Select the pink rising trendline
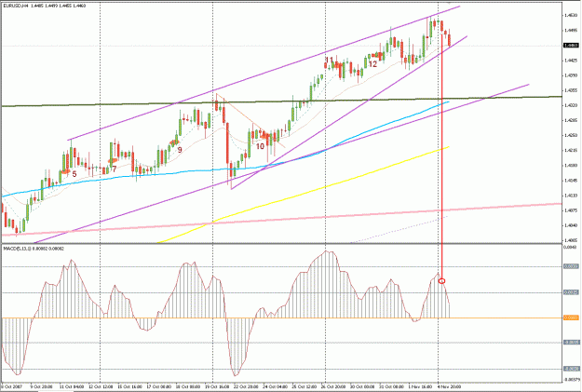This screenshot has width=582, height=392. [282, 219]
